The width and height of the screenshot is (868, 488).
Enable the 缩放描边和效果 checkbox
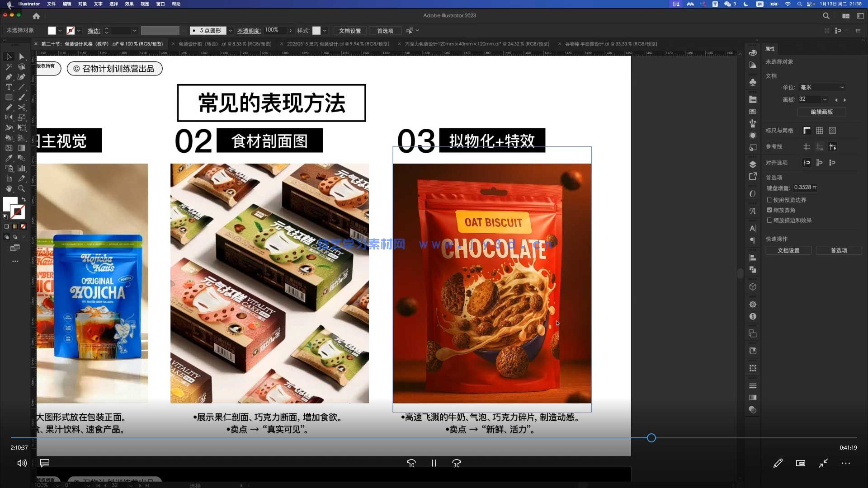[770, 221]
